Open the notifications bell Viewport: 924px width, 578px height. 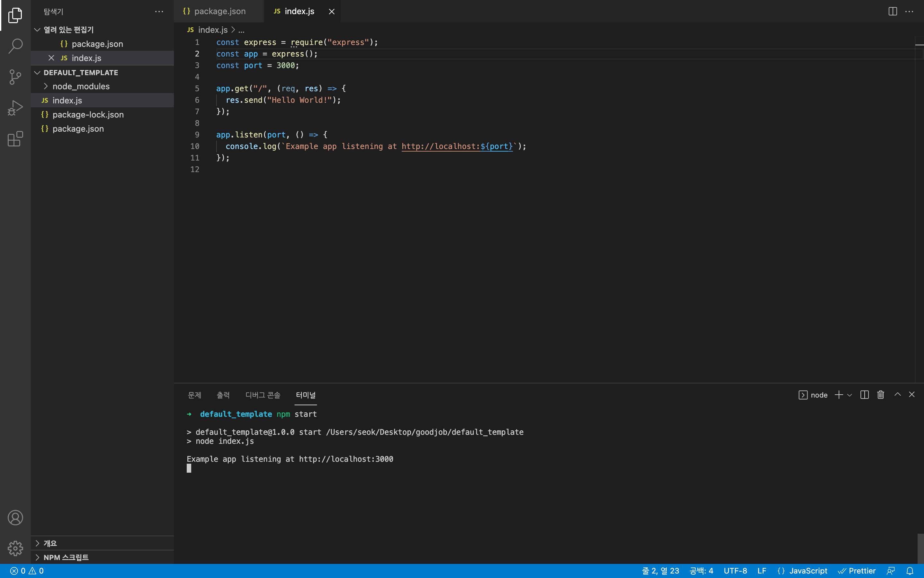coord(910,571)
